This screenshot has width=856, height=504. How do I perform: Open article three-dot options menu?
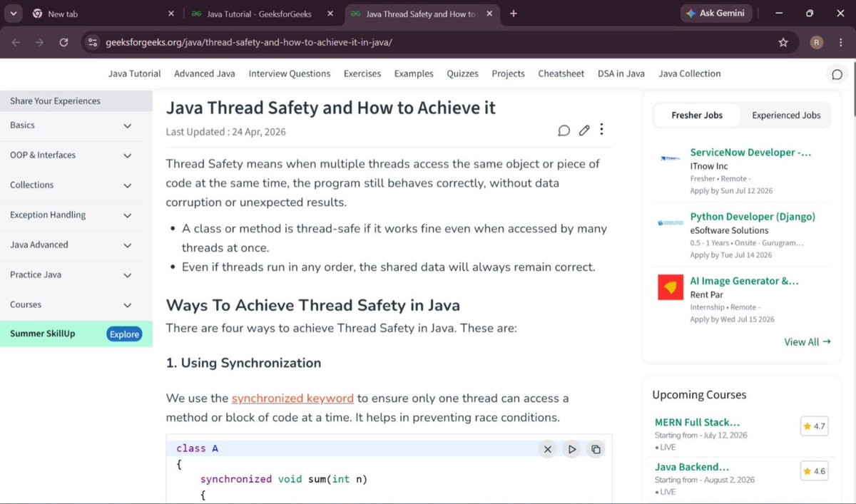click(602, 130)
